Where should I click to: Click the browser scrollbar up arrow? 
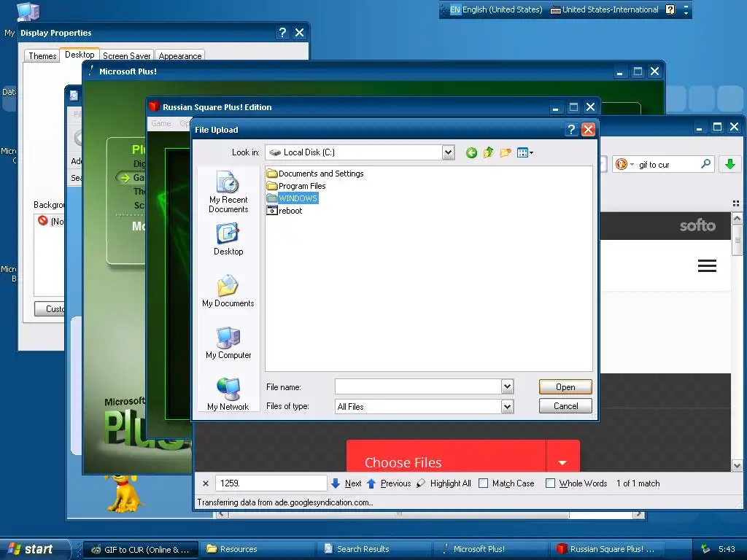pyautogui.click(x=737, y=219)
